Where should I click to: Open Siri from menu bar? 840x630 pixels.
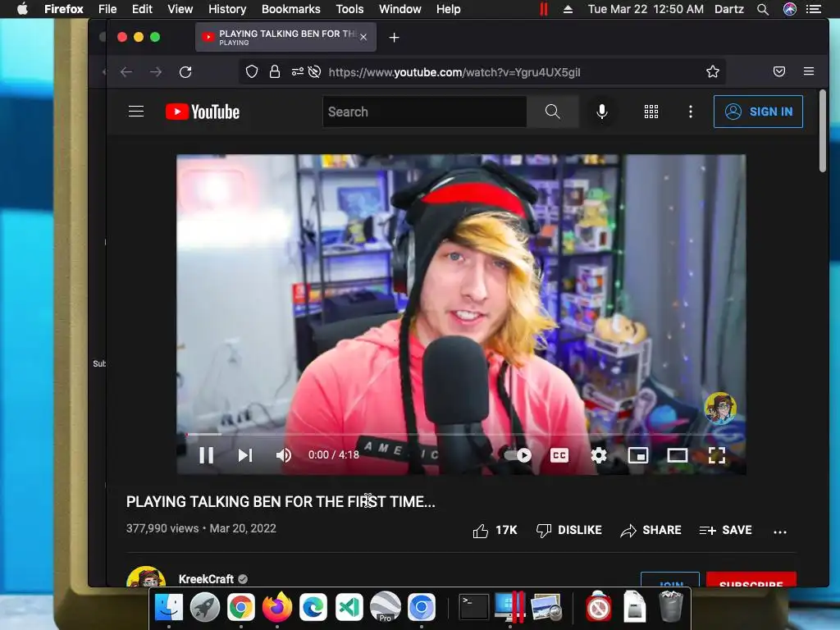pos(790,9)
